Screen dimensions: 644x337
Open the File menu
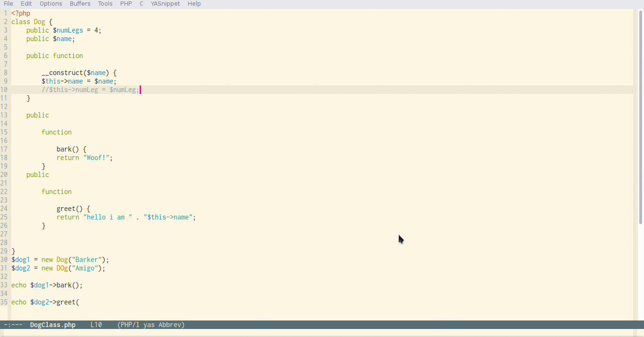coord(8,4)
